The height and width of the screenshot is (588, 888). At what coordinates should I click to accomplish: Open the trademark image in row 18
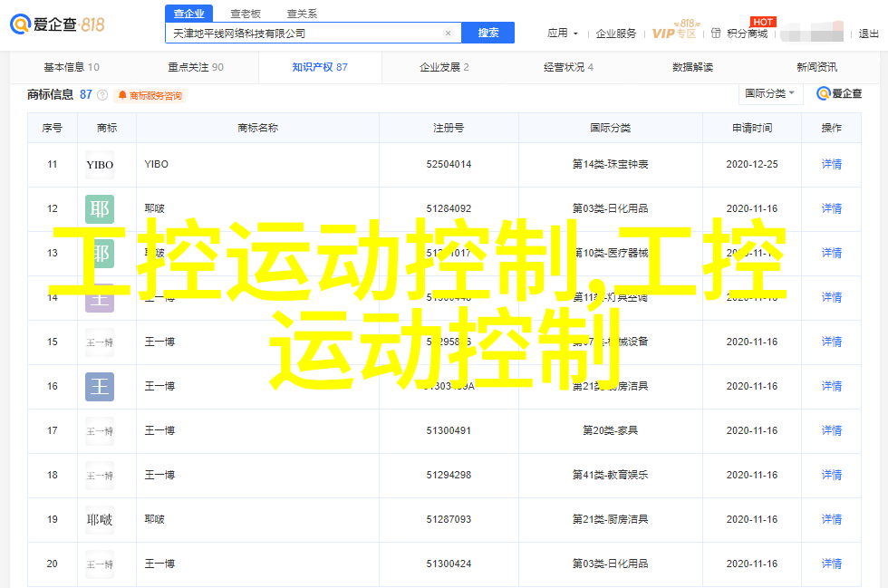(100, 476)
